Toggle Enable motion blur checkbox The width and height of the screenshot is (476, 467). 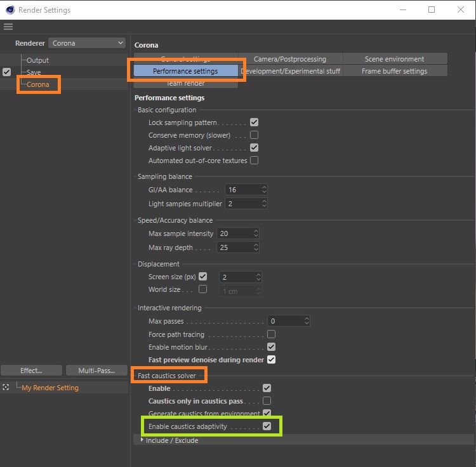click(271, 347)
